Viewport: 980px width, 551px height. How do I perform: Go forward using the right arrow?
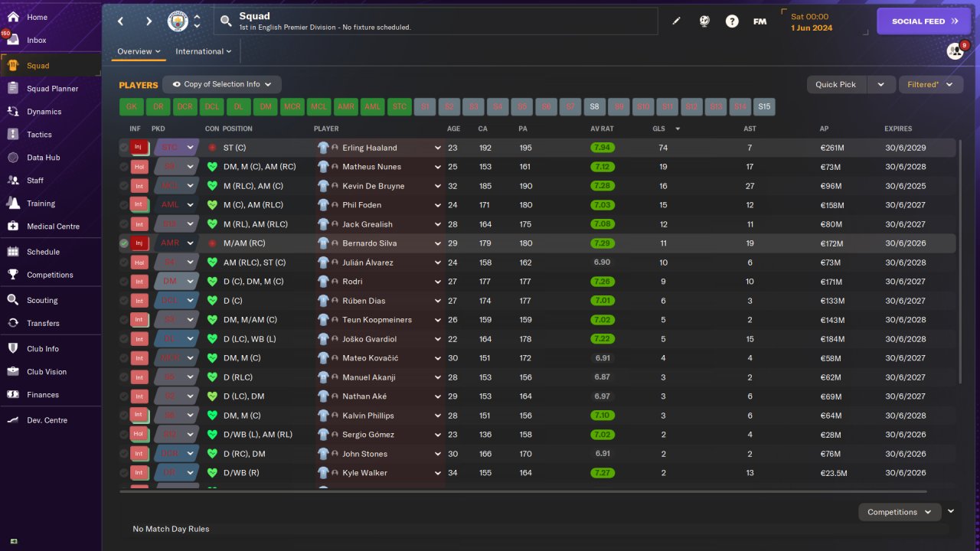tap(149, 21)
